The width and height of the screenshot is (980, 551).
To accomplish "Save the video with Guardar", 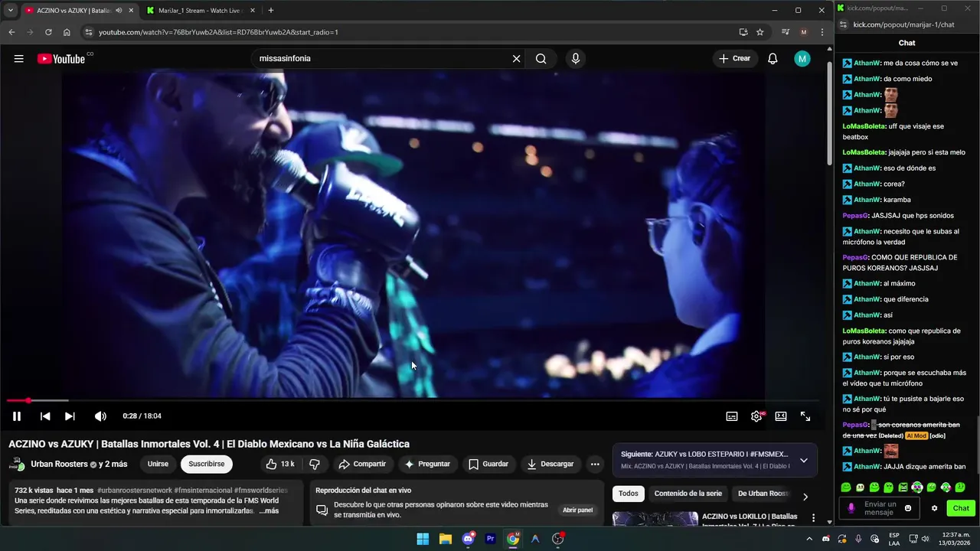I will click(x=488, y=464).
